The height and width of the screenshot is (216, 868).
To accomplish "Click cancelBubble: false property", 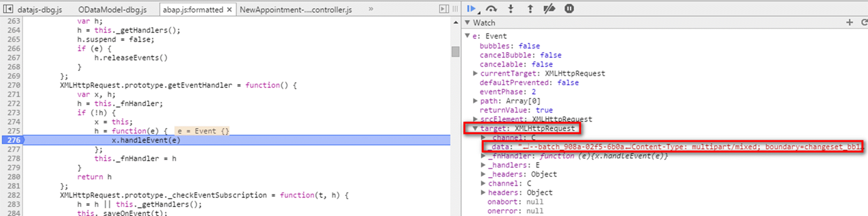I will 520,55.
